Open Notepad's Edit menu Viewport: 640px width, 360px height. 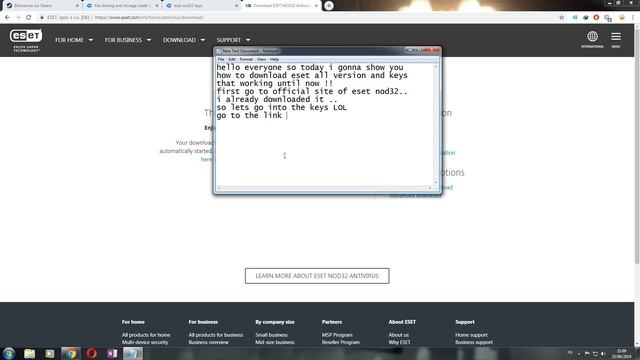[x=232, y=59]
